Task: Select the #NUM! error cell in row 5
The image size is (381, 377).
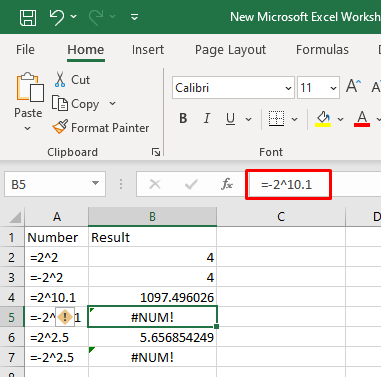Action: click(x=152, y=317)
